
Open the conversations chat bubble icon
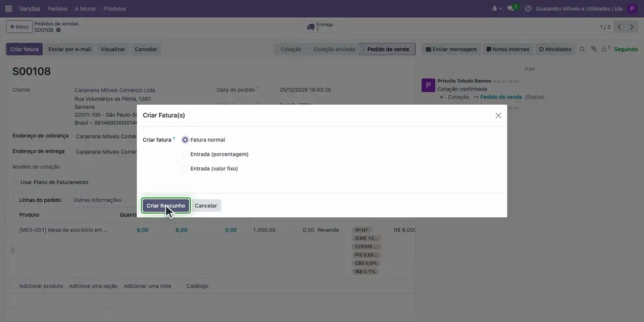click(511, 9)
